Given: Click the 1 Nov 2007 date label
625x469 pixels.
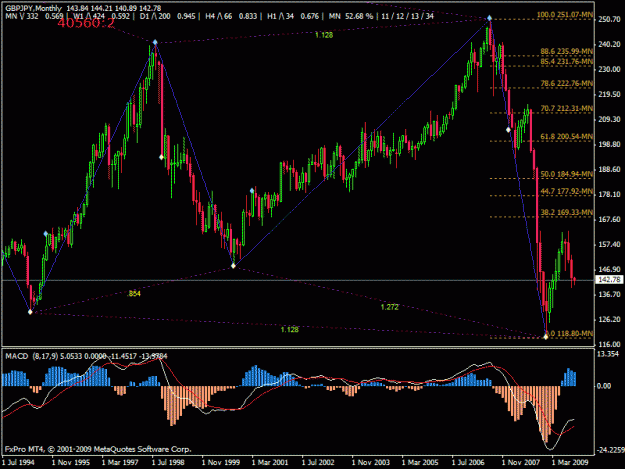Looking at the screenshot, I should [x=520, y=462].
